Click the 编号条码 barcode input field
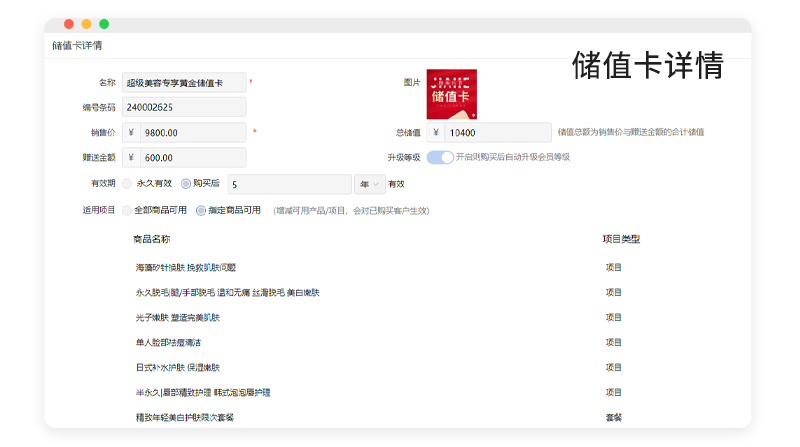 tap(184, 107)
